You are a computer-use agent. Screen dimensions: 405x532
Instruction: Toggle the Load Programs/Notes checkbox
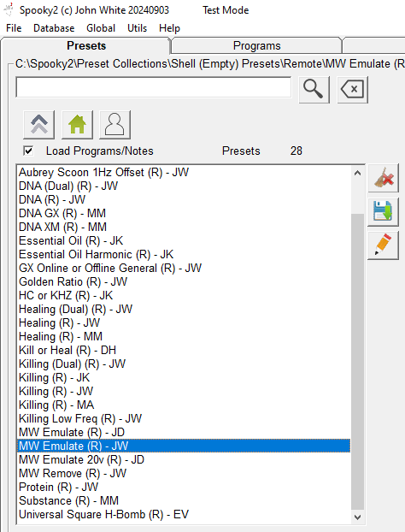tap(28, 151)
